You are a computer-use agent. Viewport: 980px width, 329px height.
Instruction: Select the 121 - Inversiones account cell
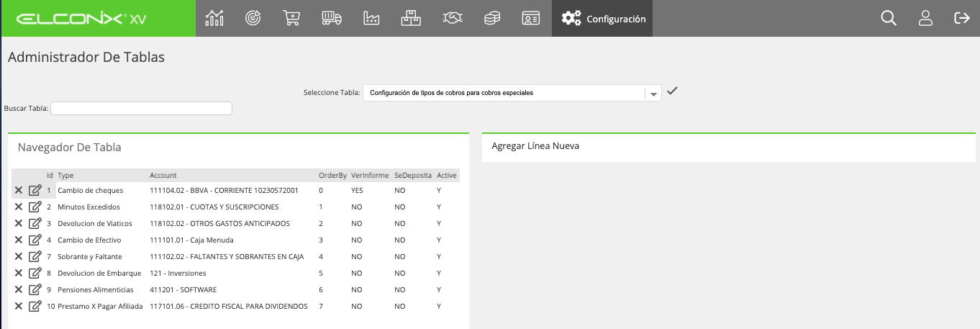point(178,273)
